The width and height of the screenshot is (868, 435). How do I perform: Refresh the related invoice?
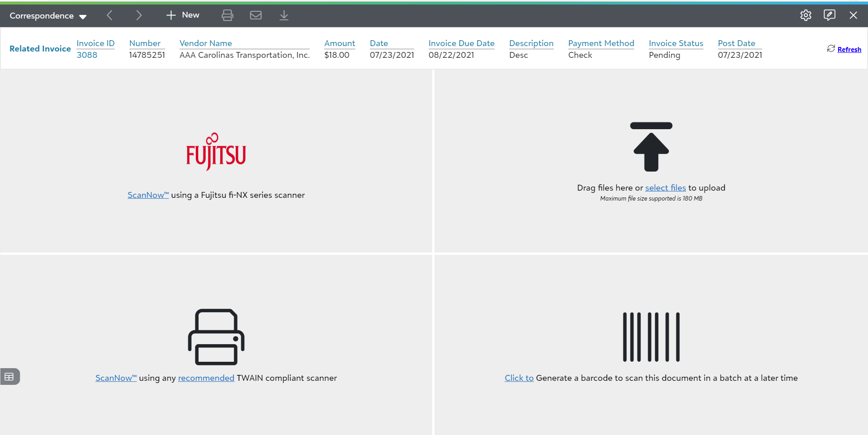tap(849, 50)
